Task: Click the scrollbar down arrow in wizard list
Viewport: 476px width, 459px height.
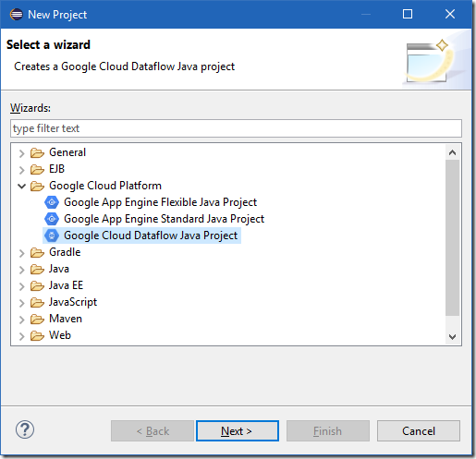Action: tap(452, 336)
